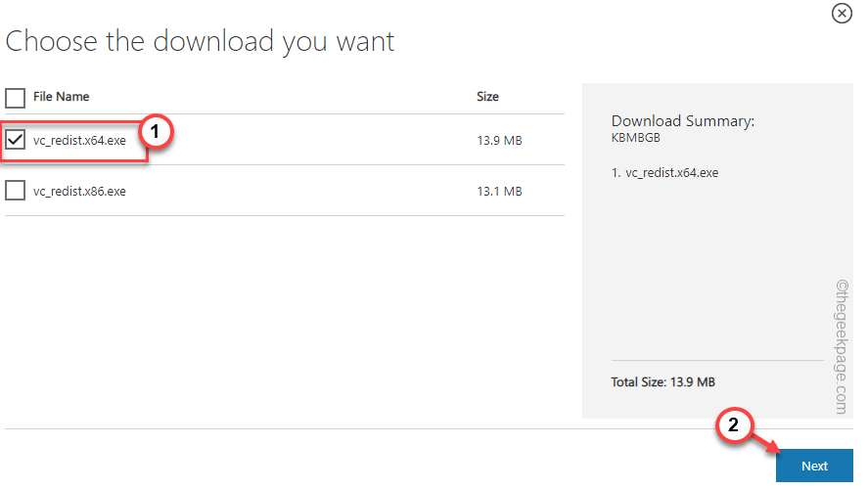Viewport: 868px width, 489px height.
Task: Click the 'Choose the download you want' title
Action: click(x=201, y=41)
